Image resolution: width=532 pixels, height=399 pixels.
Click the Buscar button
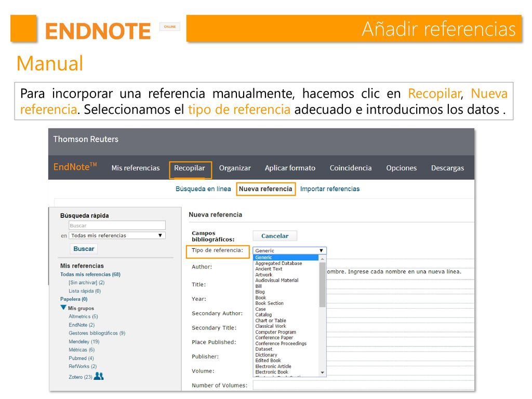(x=84, y=249)
